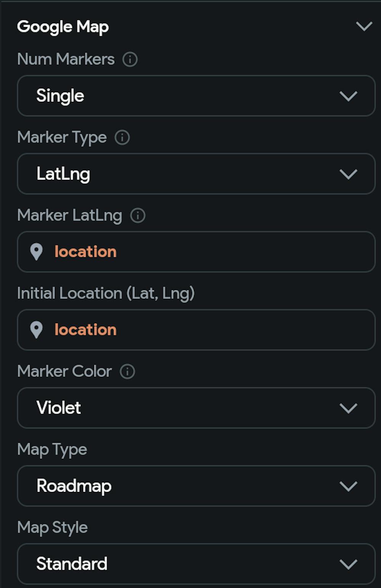The image size is (381, 588).
Task: Select the location value under Initial Location
Action: click(85, 330)
